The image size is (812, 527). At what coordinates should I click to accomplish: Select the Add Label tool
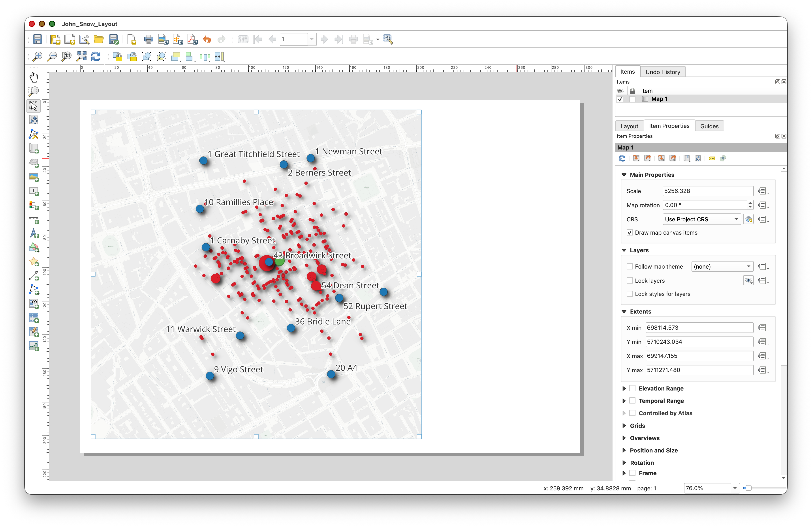point(34,192)
